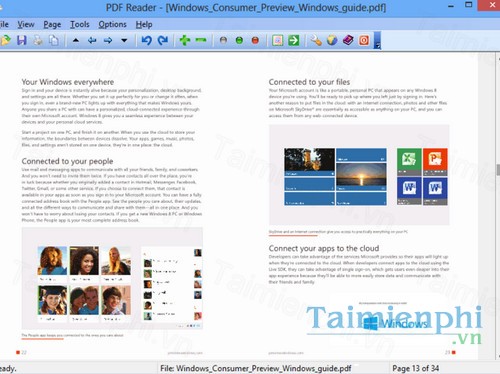Click the castle photo tile in the document
Image resolution: width=500 pixels, height=374 pixels.
[309, 160]
